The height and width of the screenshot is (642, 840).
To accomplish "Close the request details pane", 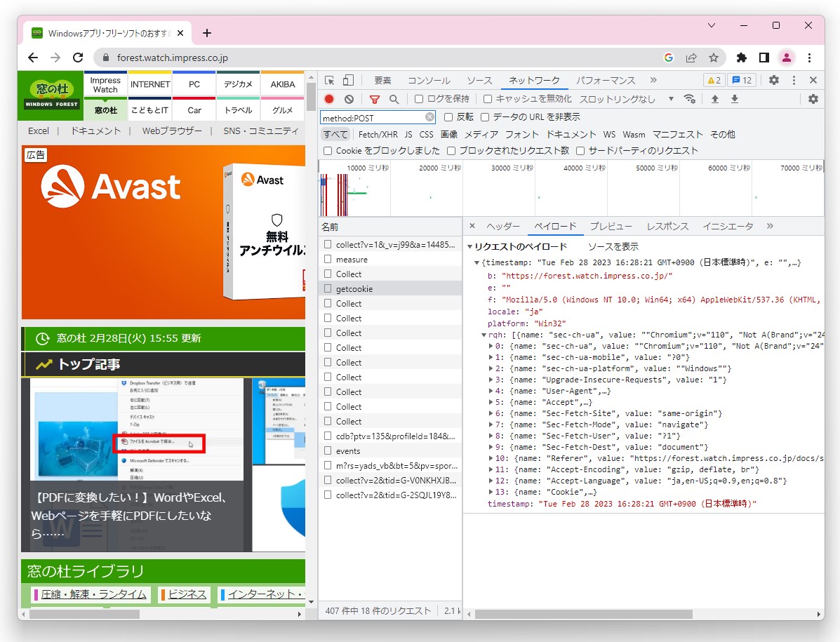I will coord(472,226).
